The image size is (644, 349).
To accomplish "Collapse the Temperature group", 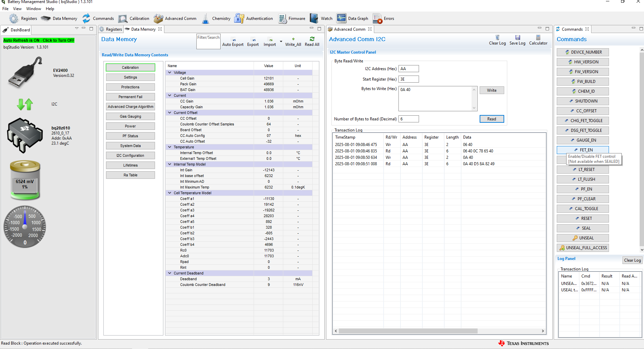I will pyautogui.click(x=170, y=147).
